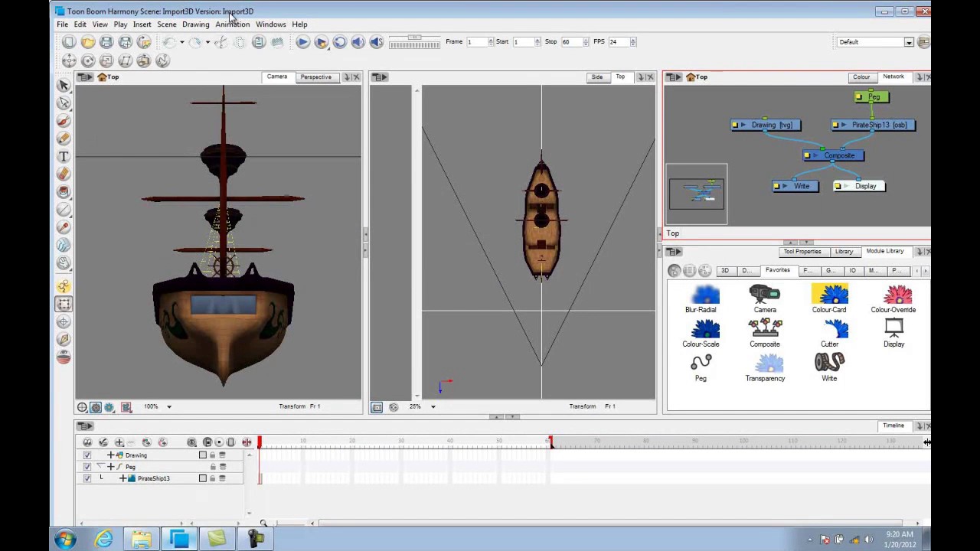Click the Network navigator thumbnail
980x551 pixels.
pyautogui.click(x=697, y=193)
